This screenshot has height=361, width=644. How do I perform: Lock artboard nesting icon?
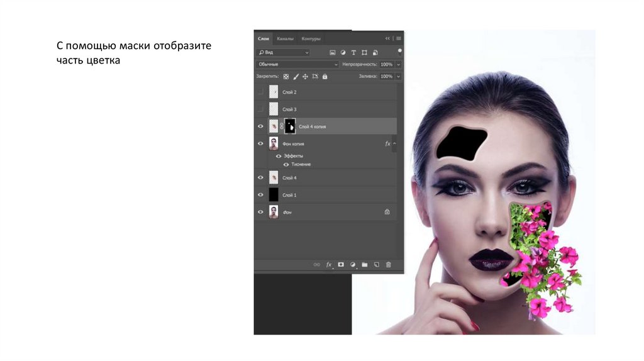315,77
